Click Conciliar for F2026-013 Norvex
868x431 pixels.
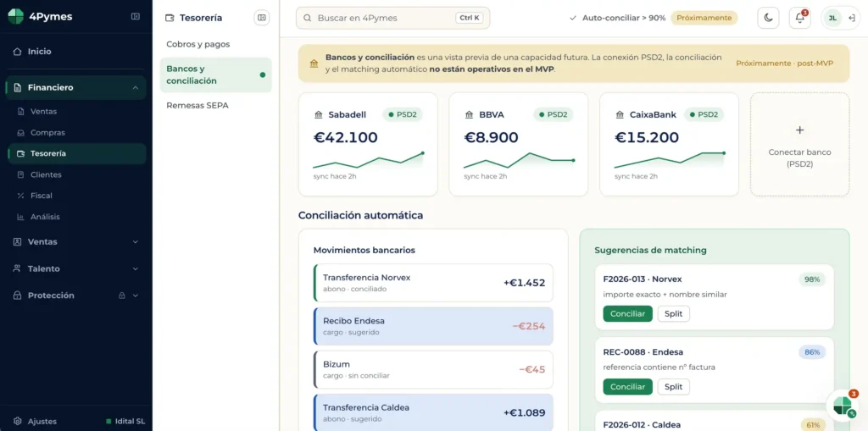point(628,313)
